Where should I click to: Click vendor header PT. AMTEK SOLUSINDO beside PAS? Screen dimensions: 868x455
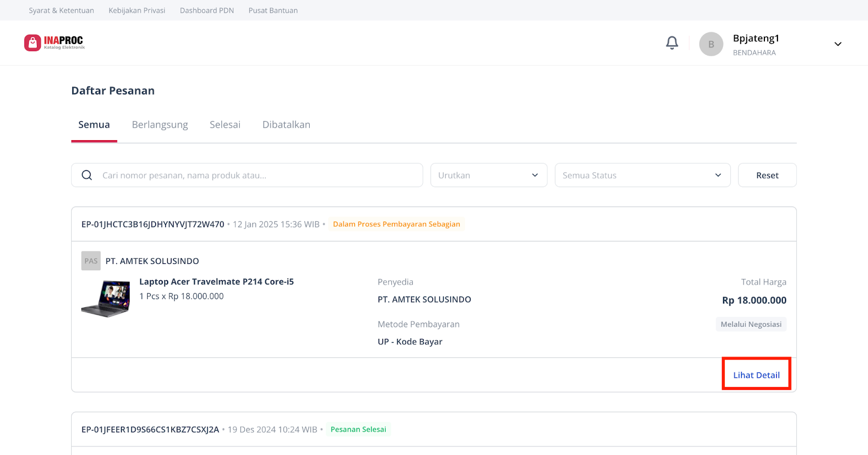(152, 261)
